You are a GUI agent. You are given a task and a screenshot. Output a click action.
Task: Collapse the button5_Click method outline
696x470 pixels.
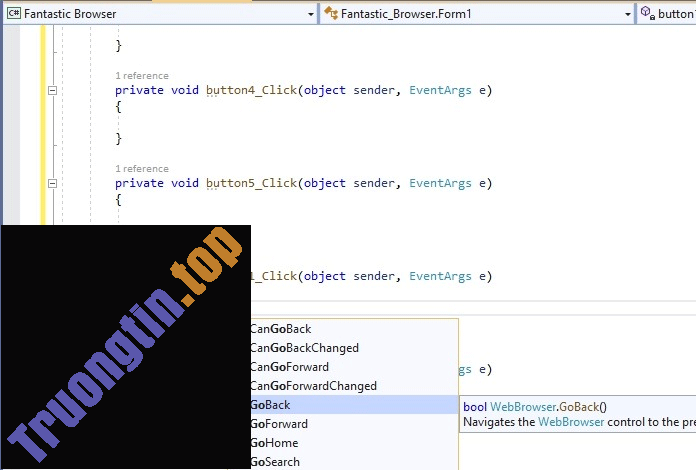pyautogui.click(x=52, y=184)
